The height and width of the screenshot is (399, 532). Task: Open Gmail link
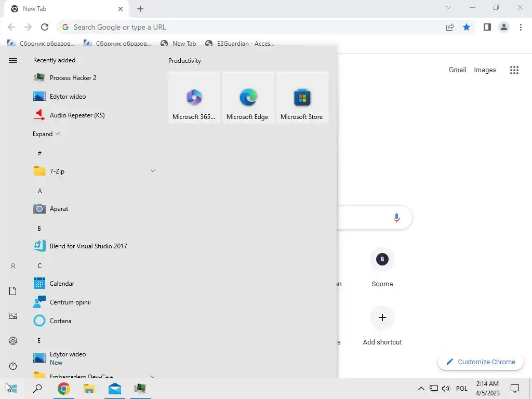[457, 70]
